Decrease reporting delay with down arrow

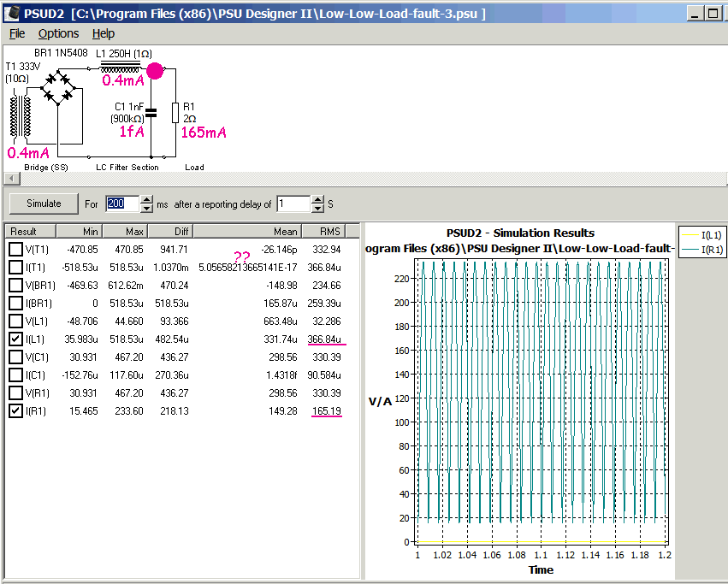tap(317, 209)
